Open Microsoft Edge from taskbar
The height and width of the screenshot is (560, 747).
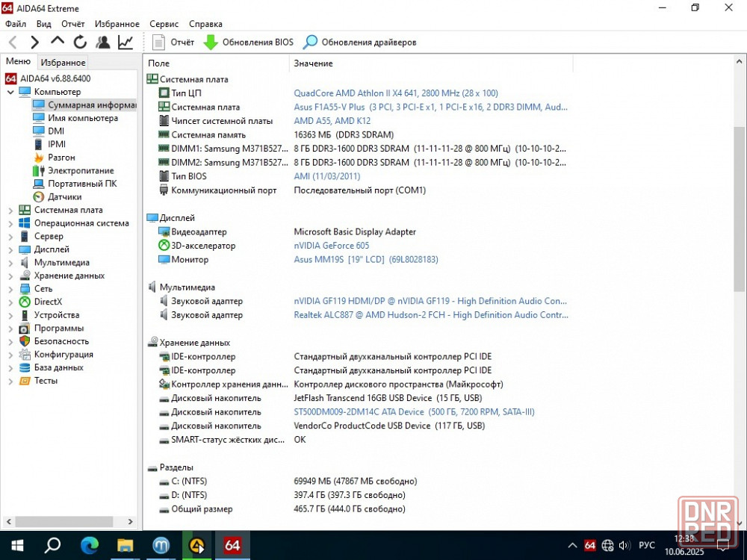click(89, 545)
